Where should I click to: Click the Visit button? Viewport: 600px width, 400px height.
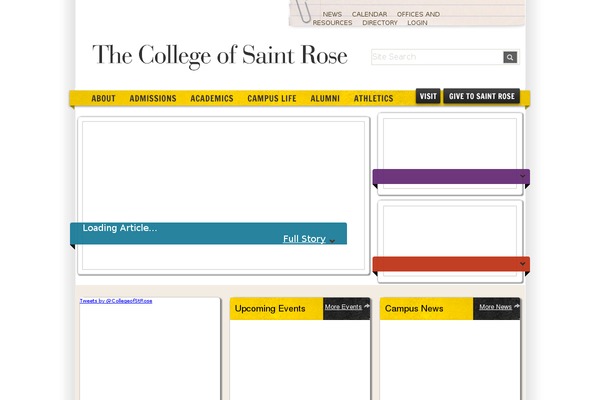pyautogui.click(x=428, y=96)
